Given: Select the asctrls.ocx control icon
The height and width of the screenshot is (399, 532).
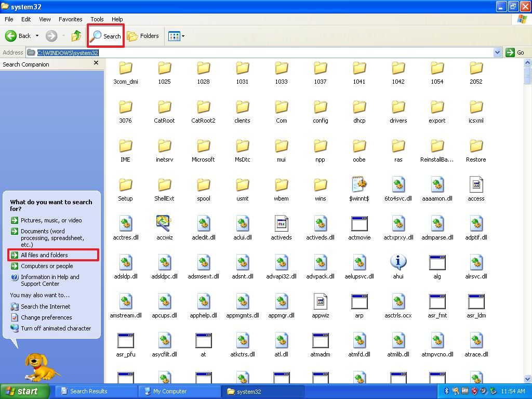Looking at the screenshot, I should click(x=398, y=301).
